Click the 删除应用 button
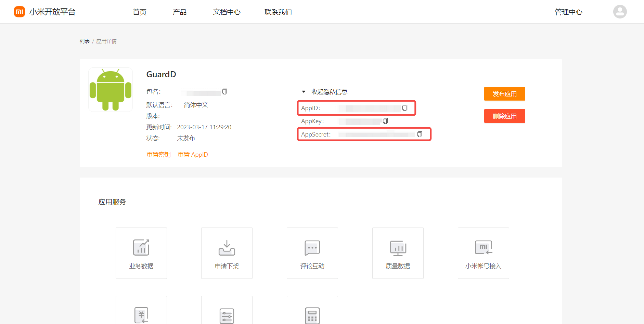This screenshot has width=644, height=324. (504, 116)
